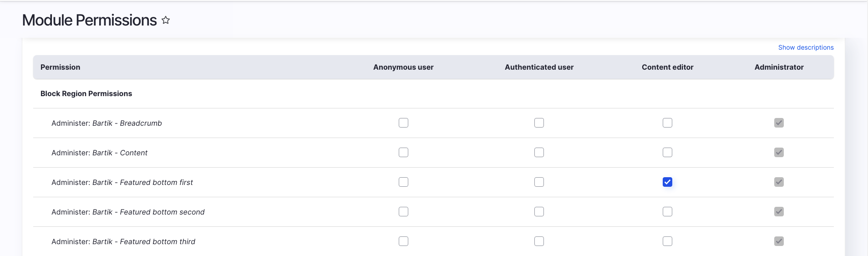Toggle Bartik Content for Anonymous user
This screenshot has height=256, width=868.
tap(403, 153)
